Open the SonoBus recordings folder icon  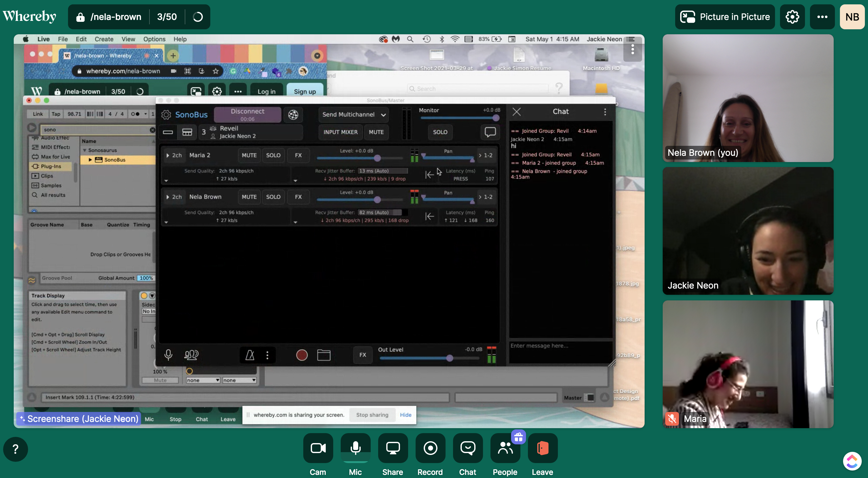click(x=324, y=355)
